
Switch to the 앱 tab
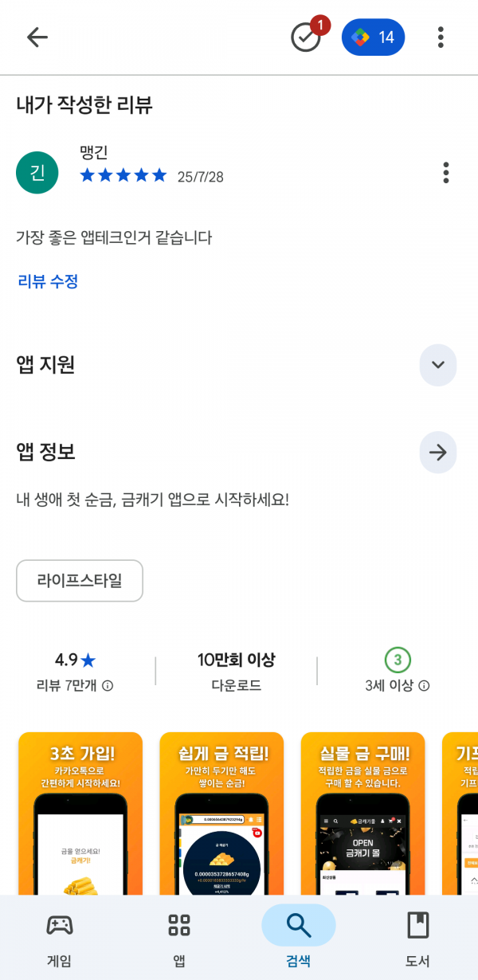point(179,939)
